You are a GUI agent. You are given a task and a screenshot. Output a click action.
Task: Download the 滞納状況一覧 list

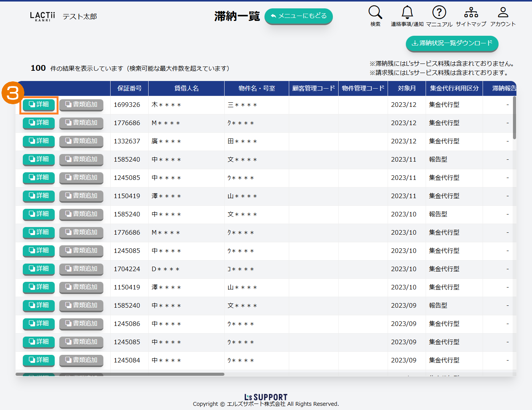click(x=452, y=43)
